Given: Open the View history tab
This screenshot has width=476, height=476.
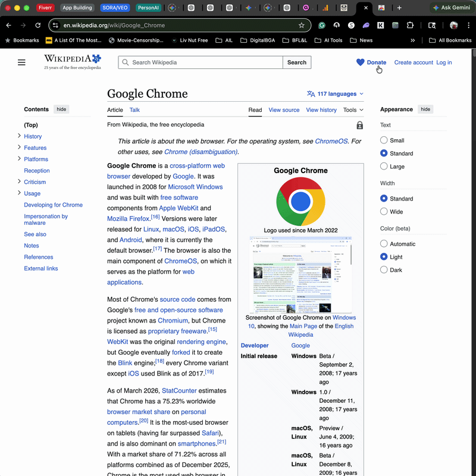Looking at the screenshot, I should tap(321, 110).
